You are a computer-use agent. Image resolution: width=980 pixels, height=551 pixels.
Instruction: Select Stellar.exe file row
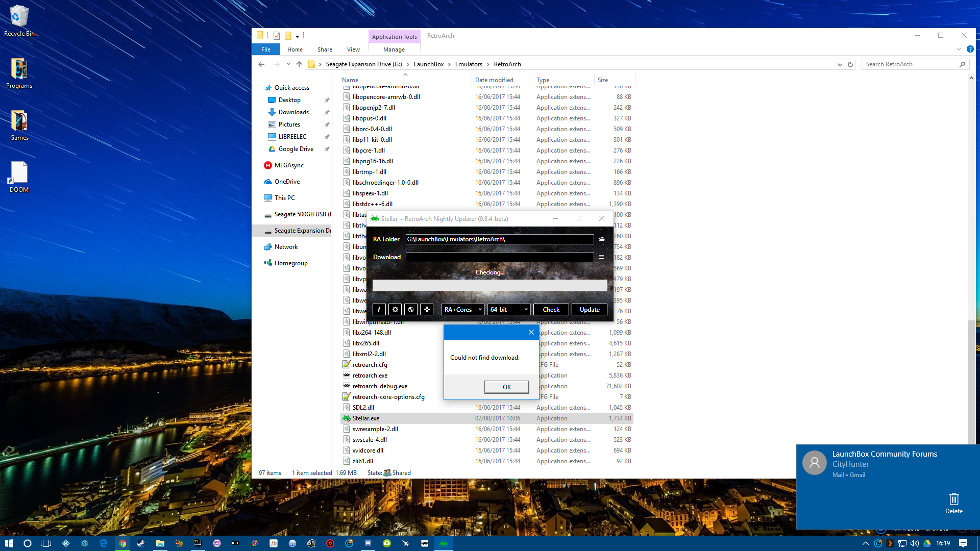pyautogui.click(x=487, y=418)
